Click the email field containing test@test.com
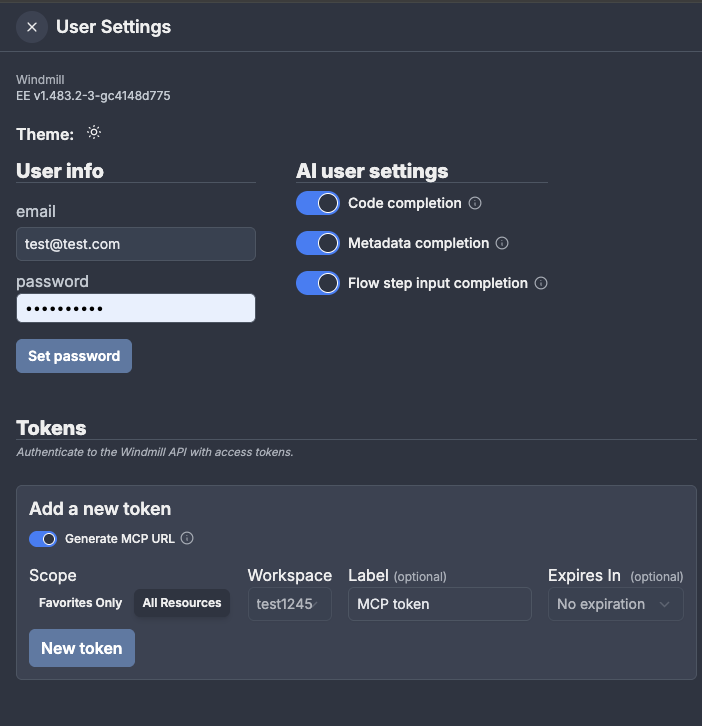 136,243
